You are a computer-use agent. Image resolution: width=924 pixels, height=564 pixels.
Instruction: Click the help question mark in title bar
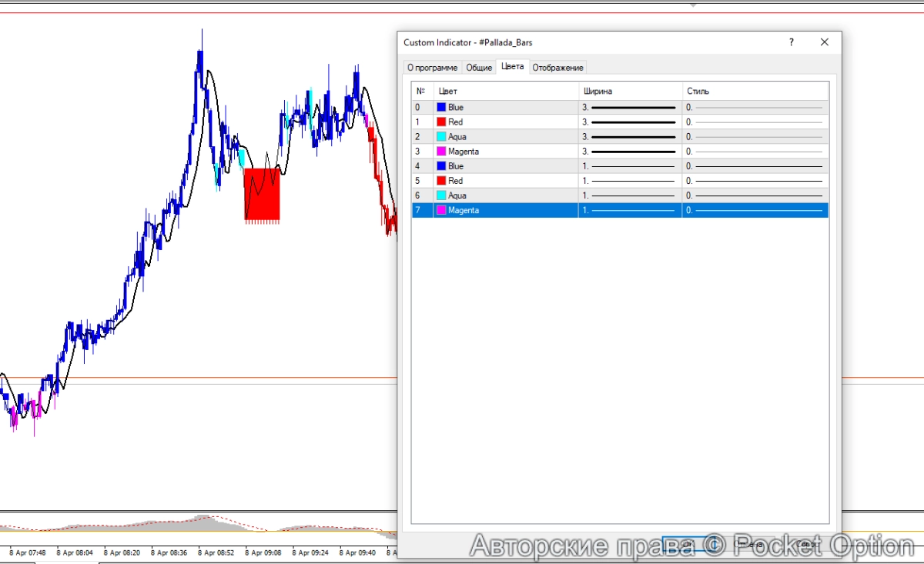[791, 43]
